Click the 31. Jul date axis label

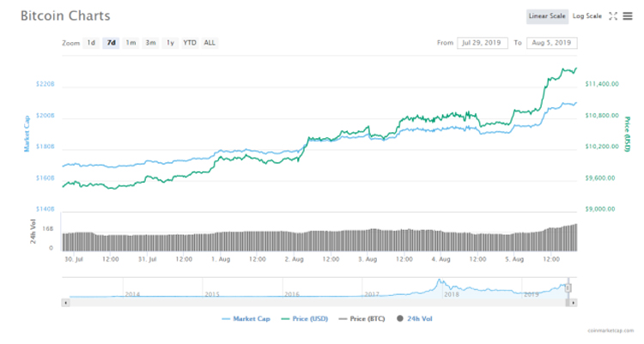click(148, 259)
